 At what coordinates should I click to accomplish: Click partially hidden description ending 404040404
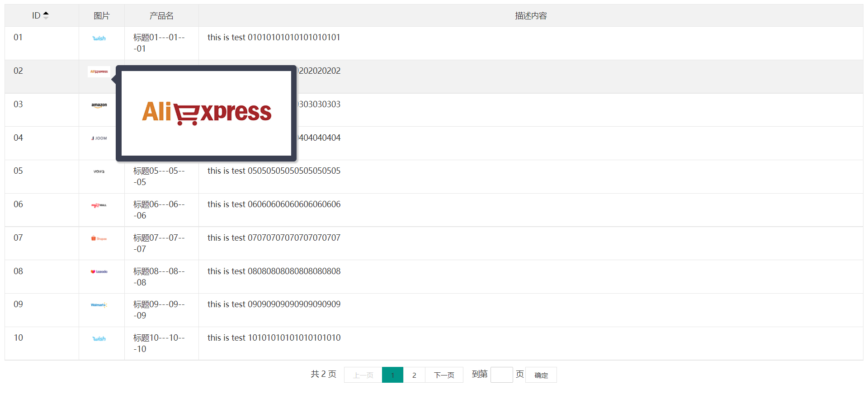[x=319, y=138]
